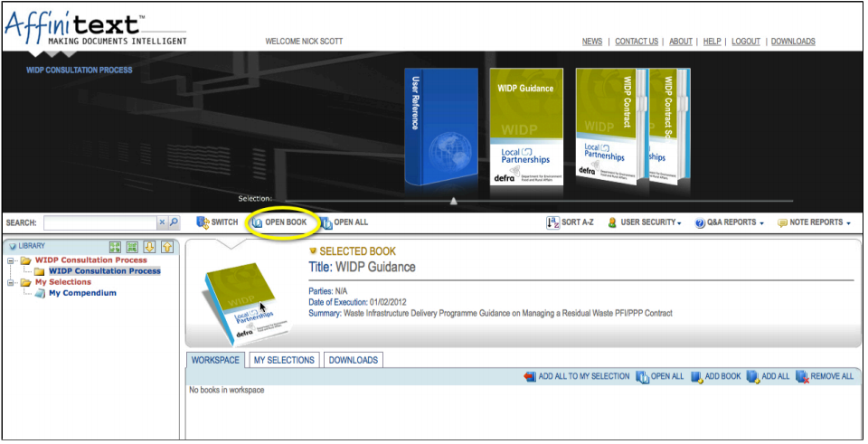This screenshot has height=444, width=868.
Task: Open the Q&A Reports dropdown
Action: (x=729, y=222)
